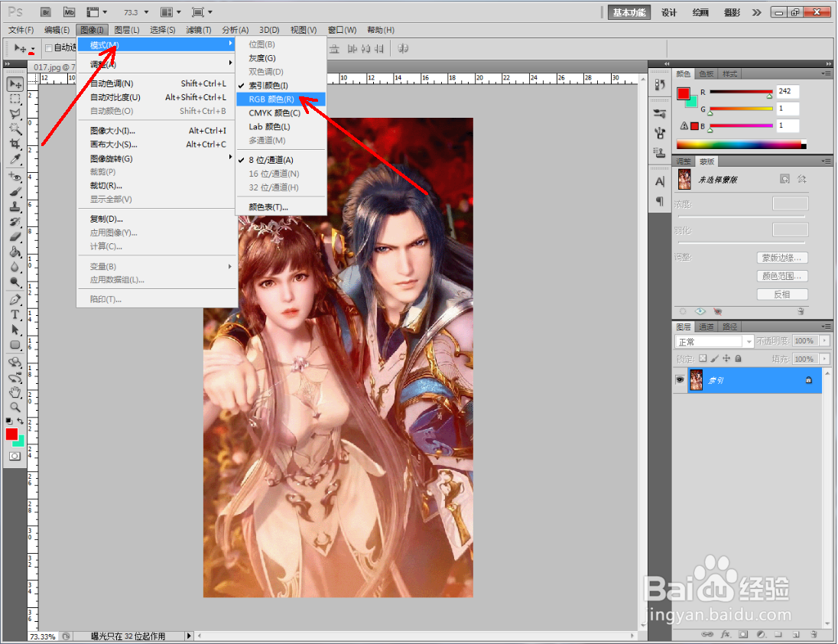Select the Blur tool
This screenshot has width=838, height=644.
pos(15,267)
